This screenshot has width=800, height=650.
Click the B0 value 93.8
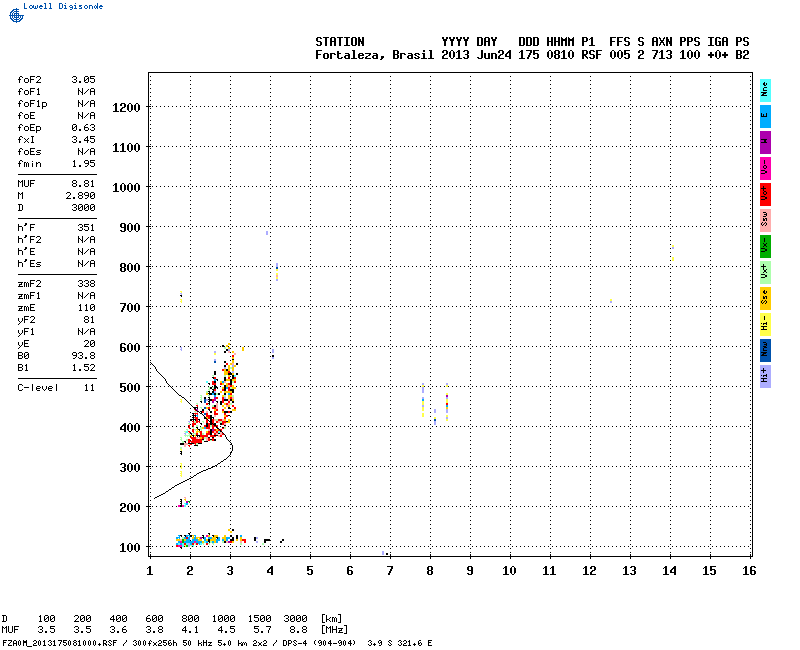(83, 356)
